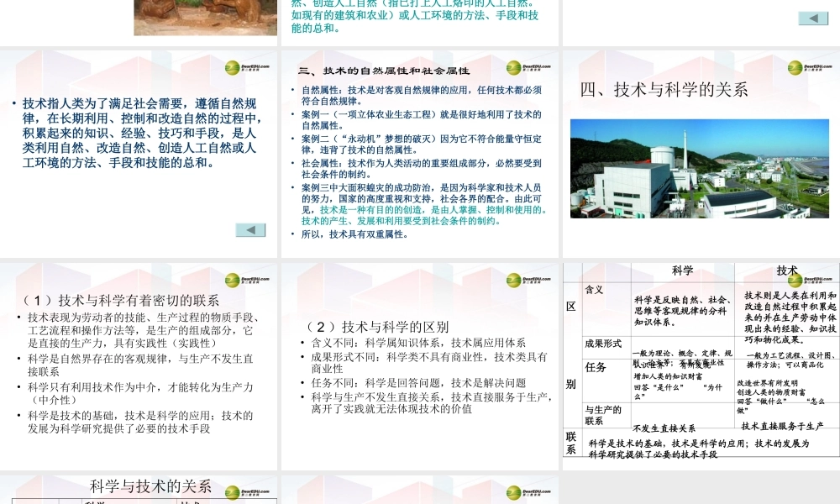Click heading (2)技术与科学的区别
840x504 pixels.
click(x=376, y=327)
